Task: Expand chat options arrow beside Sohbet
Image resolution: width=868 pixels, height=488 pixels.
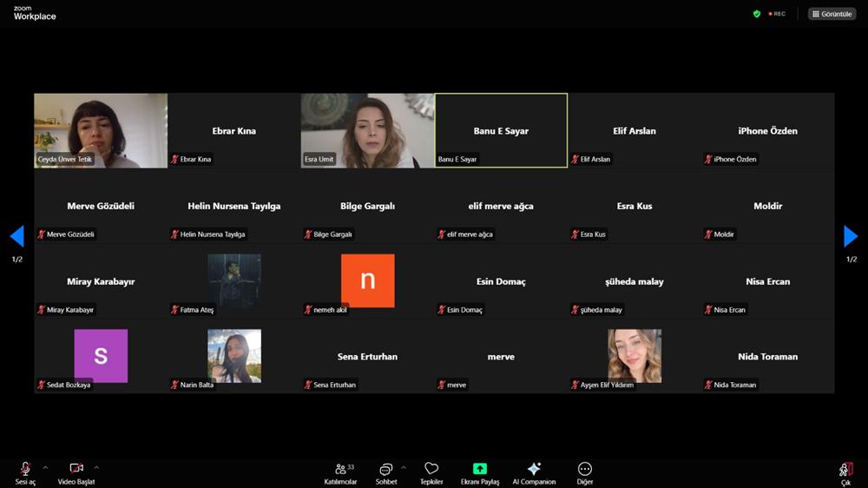Action: (x=403, y=467)
